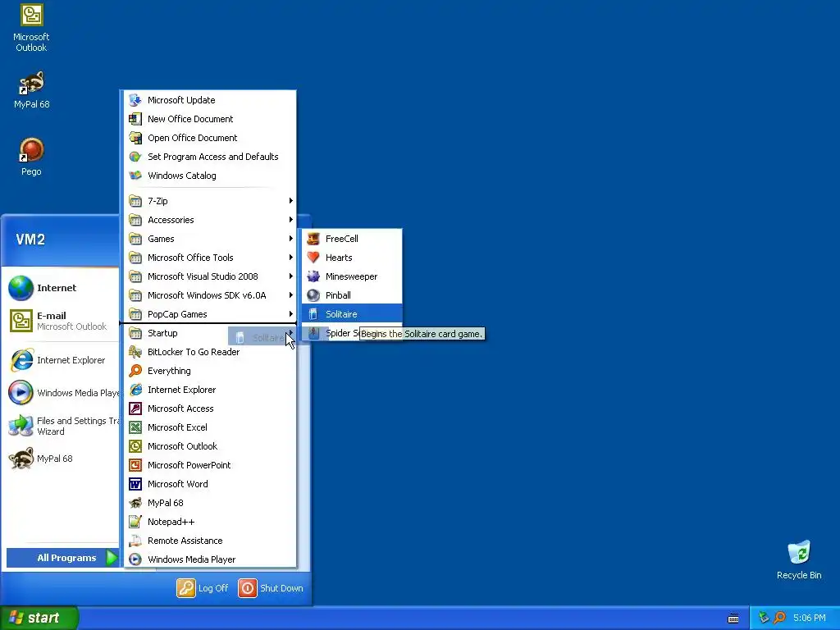Click Set Program Access and Defaults icon

135,157
